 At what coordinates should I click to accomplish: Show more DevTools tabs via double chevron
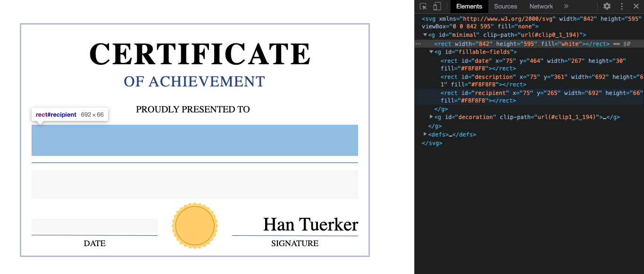566,6
